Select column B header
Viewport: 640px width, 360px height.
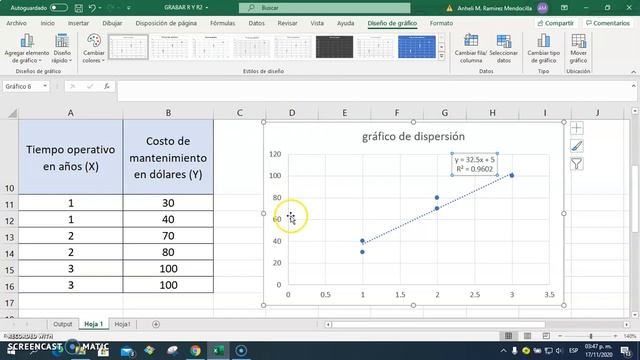(x=168, y=113)
